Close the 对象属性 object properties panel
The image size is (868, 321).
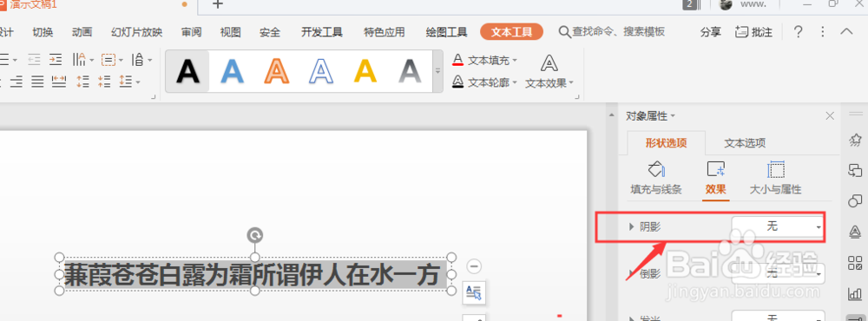click(830, 115)
